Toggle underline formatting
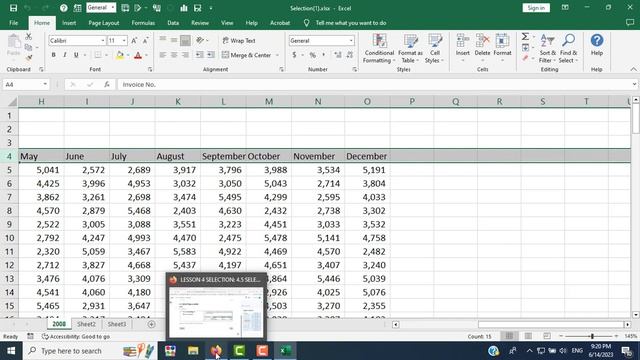Viewport: 640px width, 360px height. [x=76, y=55]
